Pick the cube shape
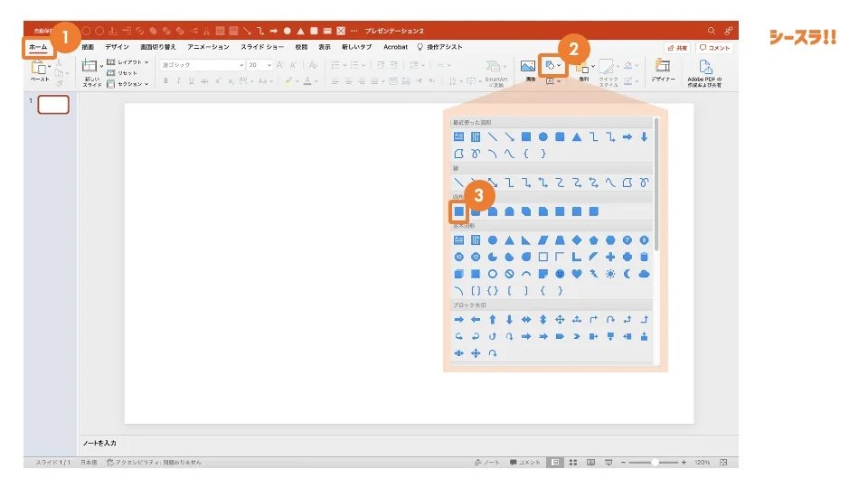This screenshot has width=868, height=488. coord(459,274)
